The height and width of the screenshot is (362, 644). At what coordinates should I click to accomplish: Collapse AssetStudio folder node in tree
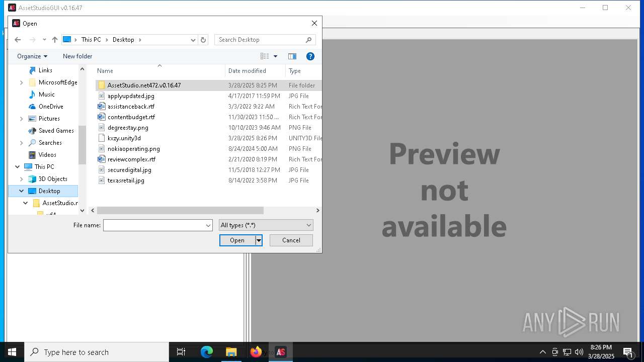(x=25, y=203)
